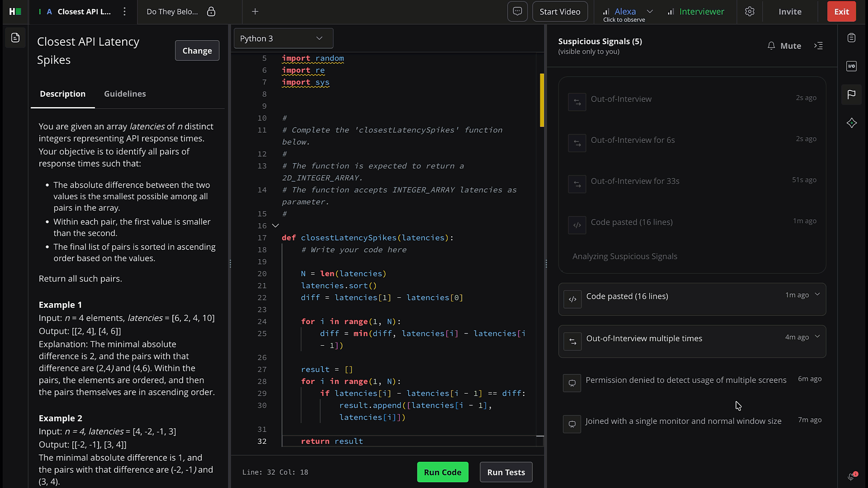The width and height of the screenshot is (868, 488).
Task: Open the Python 3 language dropdown
Action: [283, 38]
